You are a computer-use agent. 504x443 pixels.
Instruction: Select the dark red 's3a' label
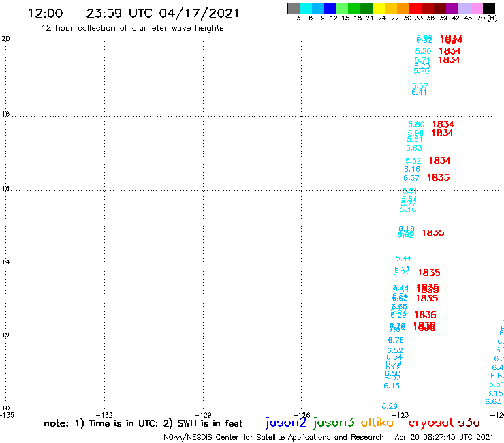coord(469,423)
